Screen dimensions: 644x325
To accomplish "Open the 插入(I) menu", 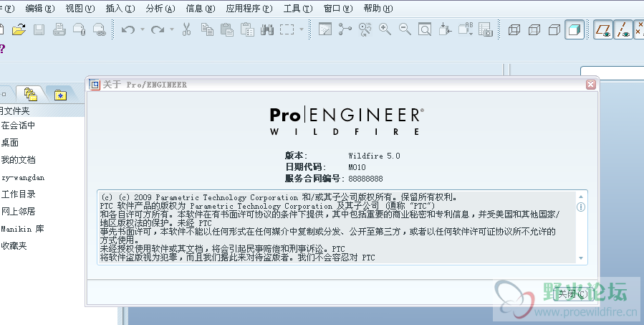I will (x=120, y=9).
